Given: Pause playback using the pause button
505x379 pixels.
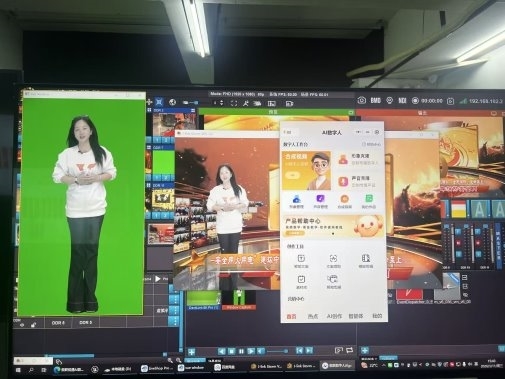Looking at the screenshot, I should click(241, 351).
